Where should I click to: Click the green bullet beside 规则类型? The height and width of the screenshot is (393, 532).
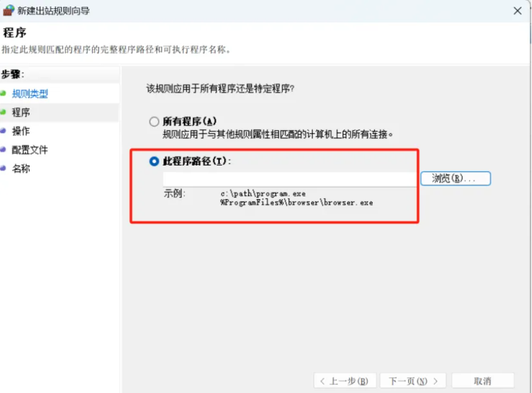[x=3, y=94]
